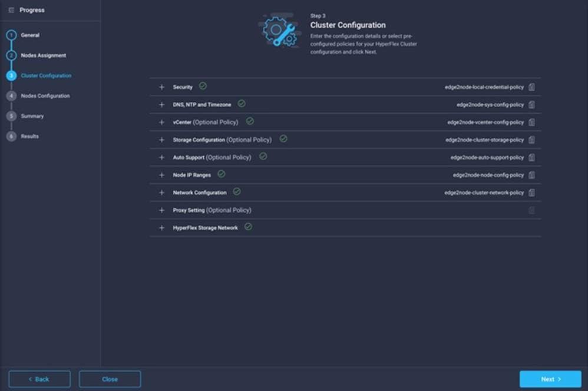The height and width of the screenshot is (391, 588).
Task: Expand the Auto Support section
Action: (161, 157)
